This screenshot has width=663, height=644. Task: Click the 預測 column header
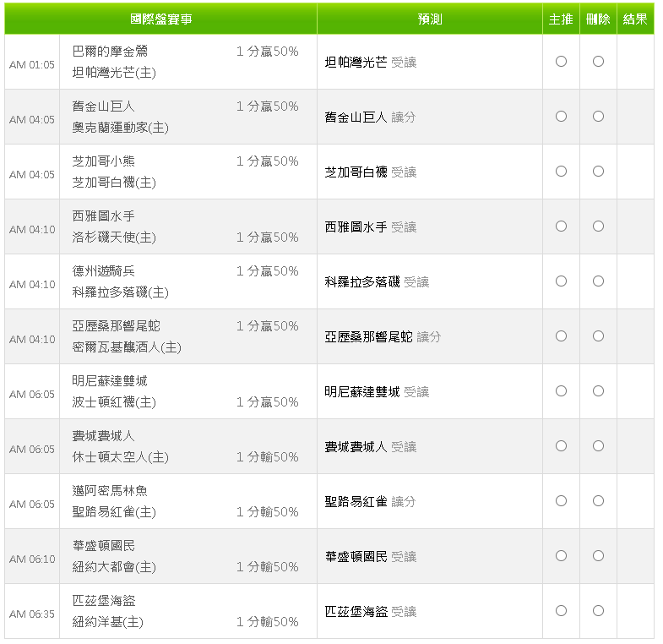click(x=430, y=19)
